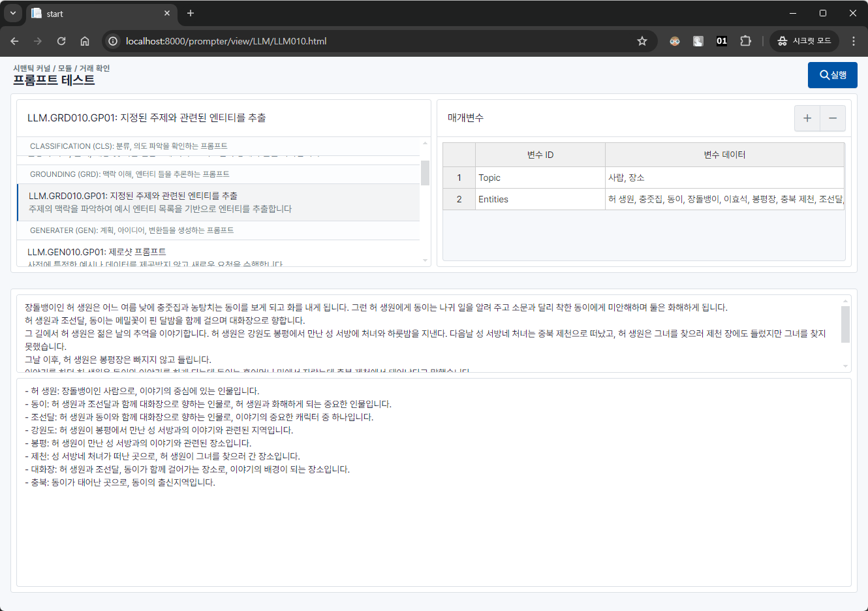Open the tab search dropdown
Screen dimensions: 868x611
12,13
